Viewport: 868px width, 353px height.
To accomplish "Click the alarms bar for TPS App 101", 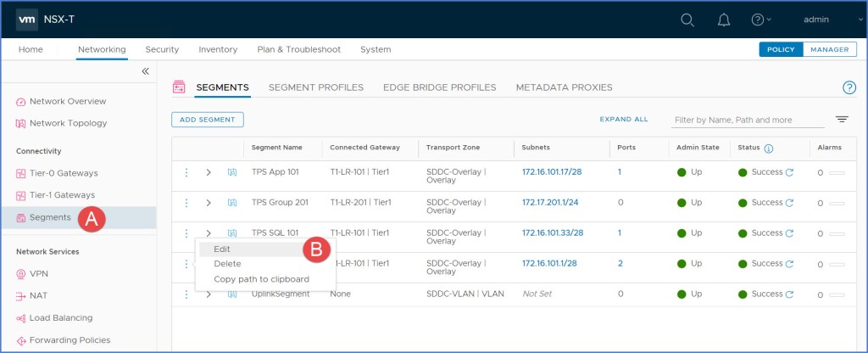I will 836,172.
